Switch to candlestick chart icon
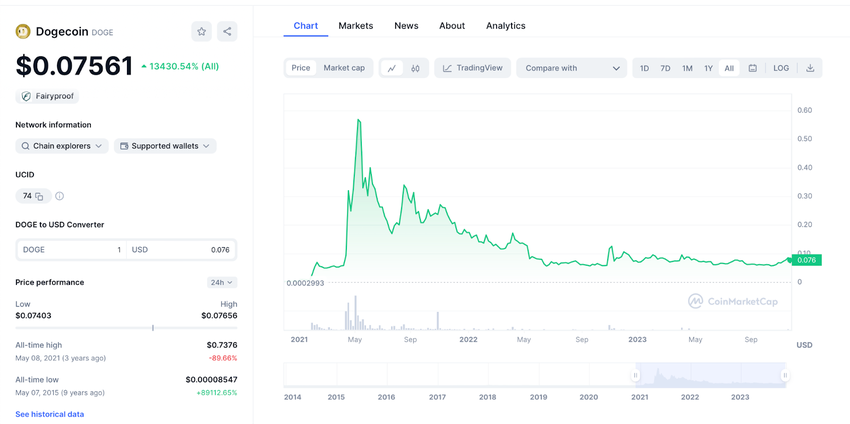Viewport: 850px width, 424px height. (x=416, y=68)
